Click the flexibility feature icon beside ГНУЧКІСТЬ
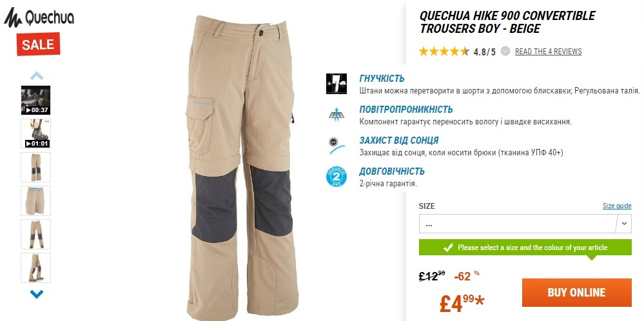The height and width of the screenshot is (321, 644). point(337,84)
